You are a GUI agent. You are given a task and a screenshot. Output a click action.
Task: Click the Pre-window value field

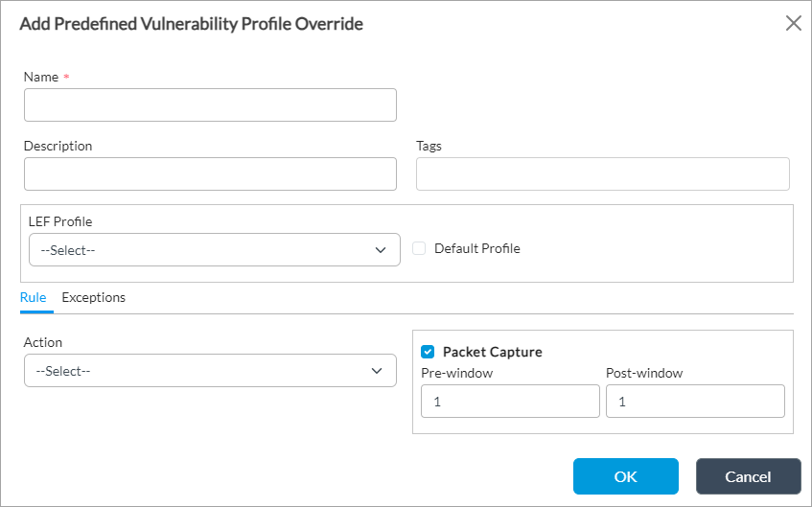pos(510,402)
